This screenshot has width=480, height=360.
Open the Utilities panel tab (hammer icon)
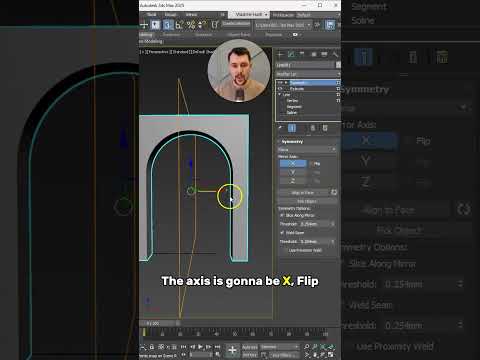[335, 54]
